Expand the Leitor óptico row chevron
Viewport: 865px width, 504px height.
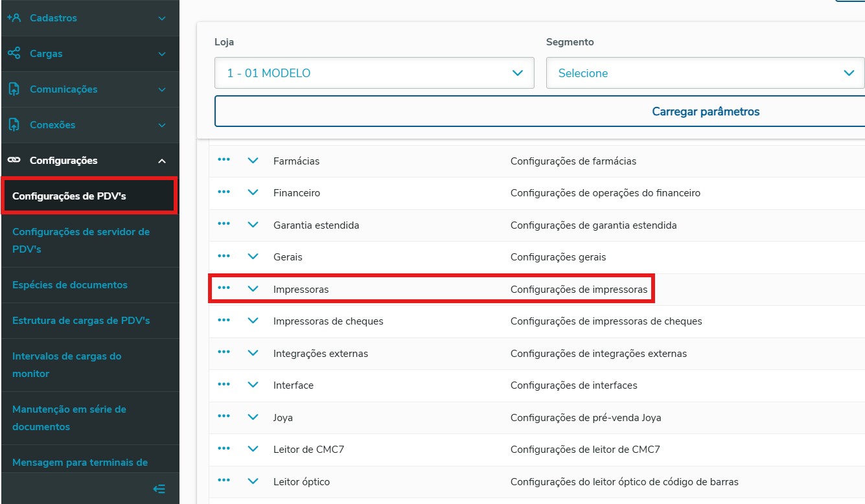(x=253, y=481)
